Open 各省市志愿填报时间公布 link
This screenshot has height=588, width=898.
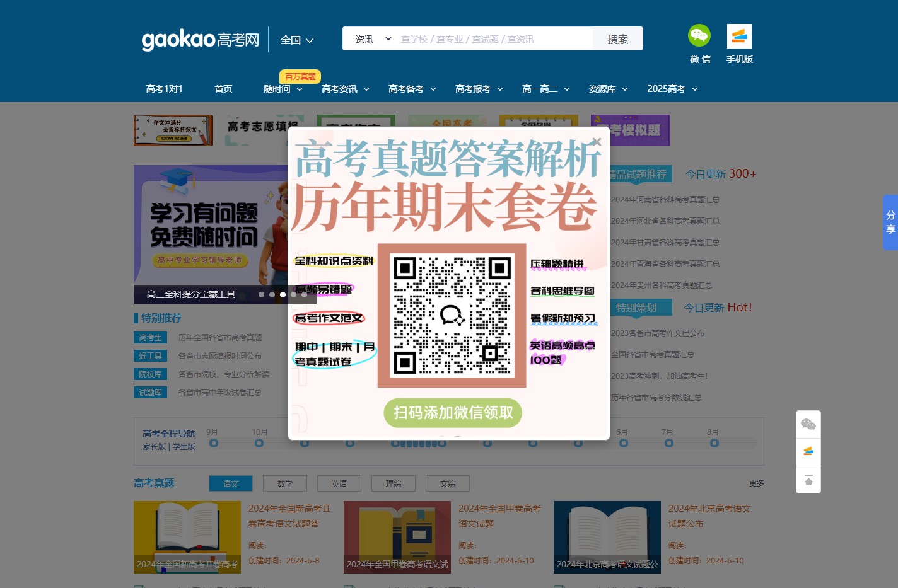point(220,356)
